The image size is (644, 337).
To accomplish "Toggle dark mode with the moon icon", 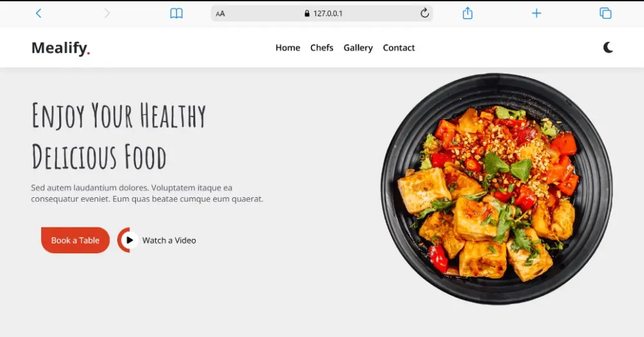I will (x=609, y=48).
